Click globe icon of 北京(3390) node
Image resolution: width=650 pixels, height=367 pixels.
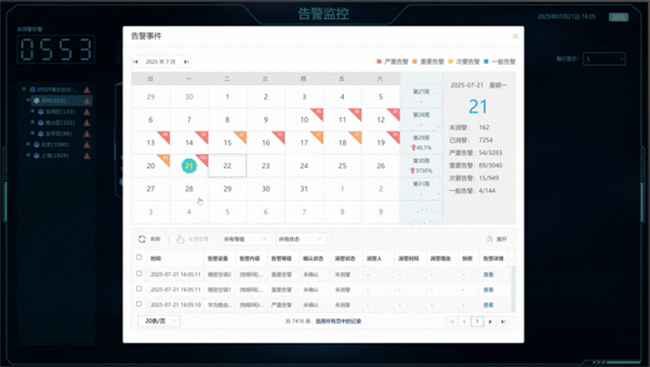pos(36,145)
